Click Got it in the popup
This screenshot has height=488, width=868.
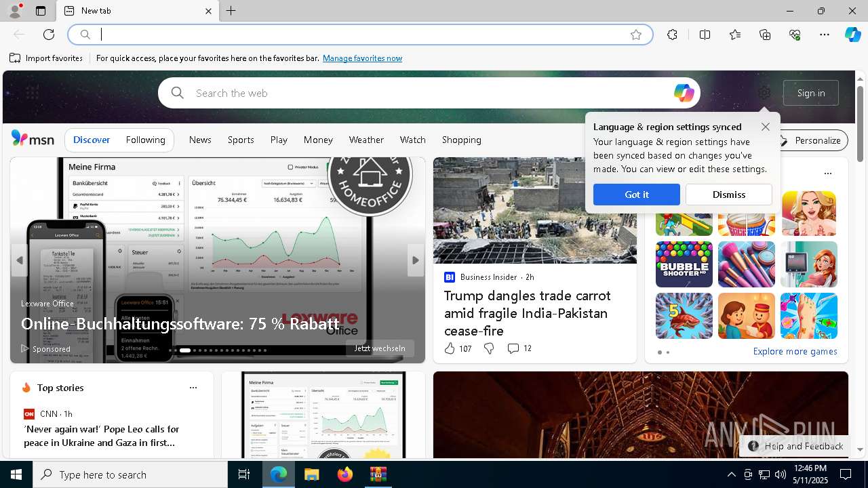[636, 195]
